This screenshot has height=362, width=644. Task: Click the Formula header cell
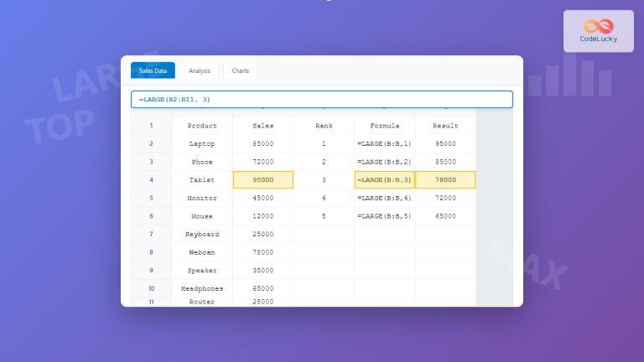384,126
